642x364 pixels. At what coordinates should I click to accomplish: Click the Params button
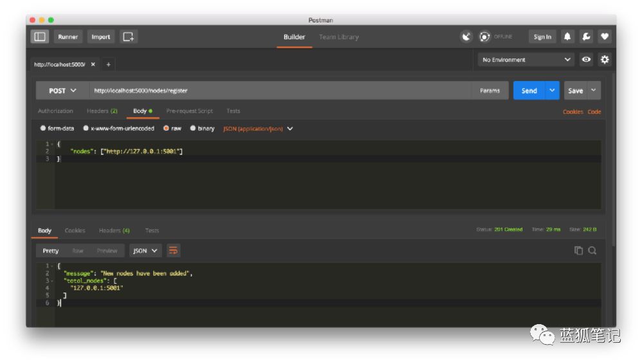[x=490, y=91]
